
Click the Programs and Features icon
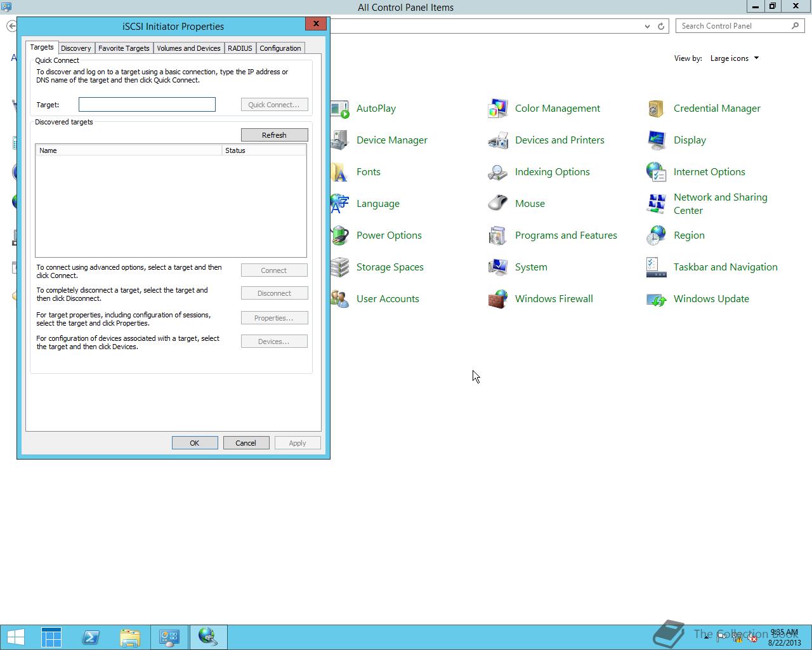pos(498,235)
